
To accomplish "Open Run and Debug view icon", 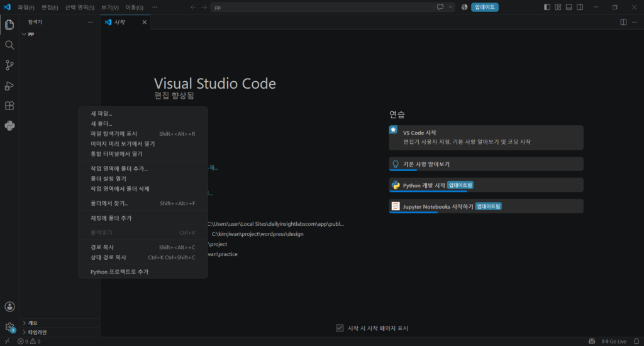I will 9,86.
